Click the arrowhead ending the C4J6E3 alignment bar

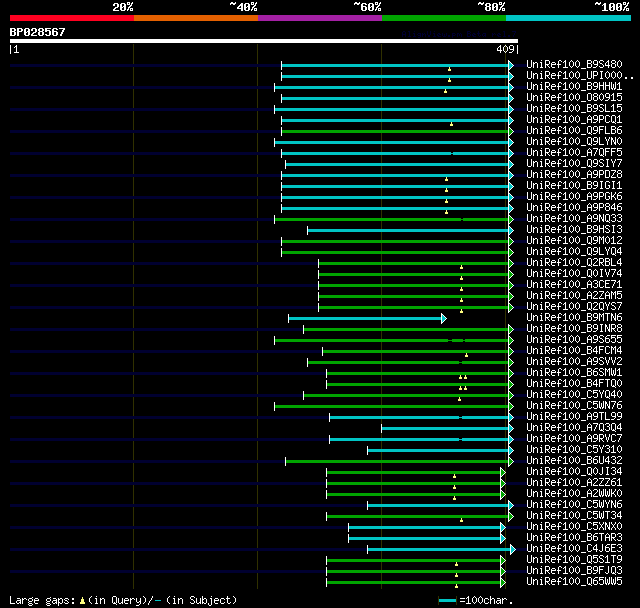click(513, 550)
